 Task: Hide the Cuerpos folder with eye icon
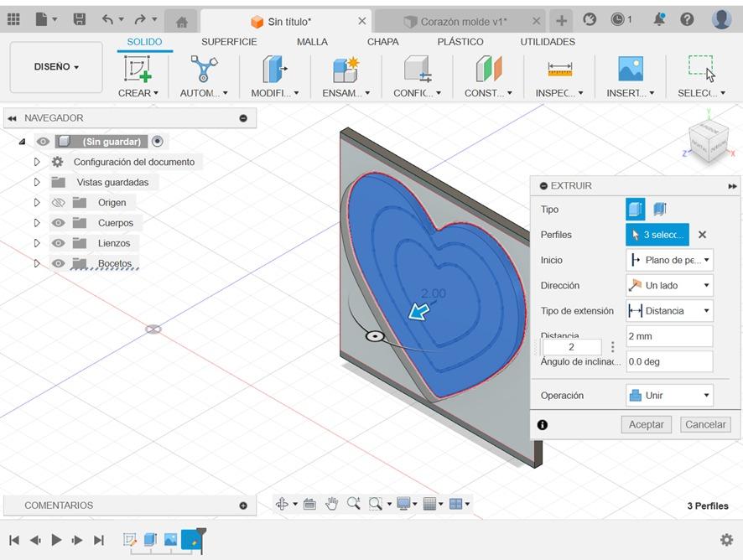coord(58,223)
